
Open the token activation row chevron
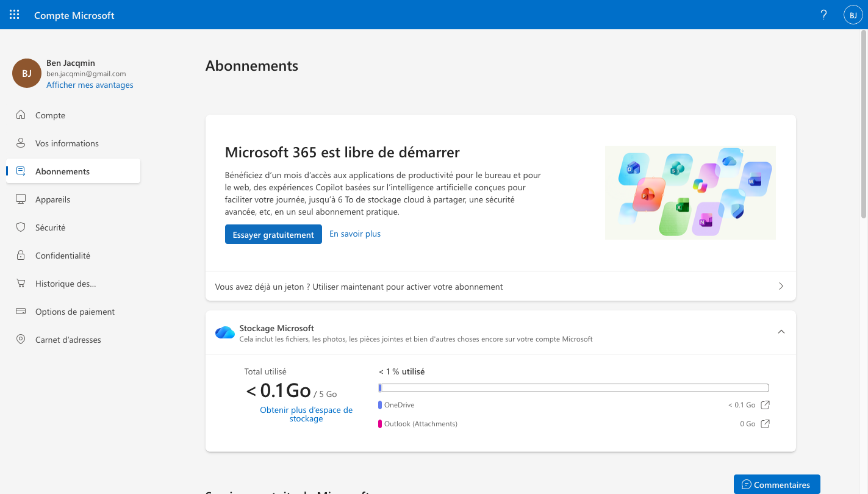(x=781, y=286)
